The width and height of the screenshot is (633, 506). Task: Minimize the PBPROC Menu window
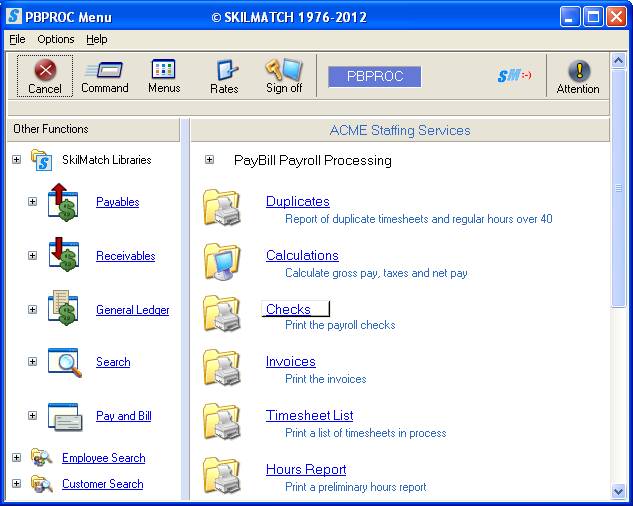[570, 17]
